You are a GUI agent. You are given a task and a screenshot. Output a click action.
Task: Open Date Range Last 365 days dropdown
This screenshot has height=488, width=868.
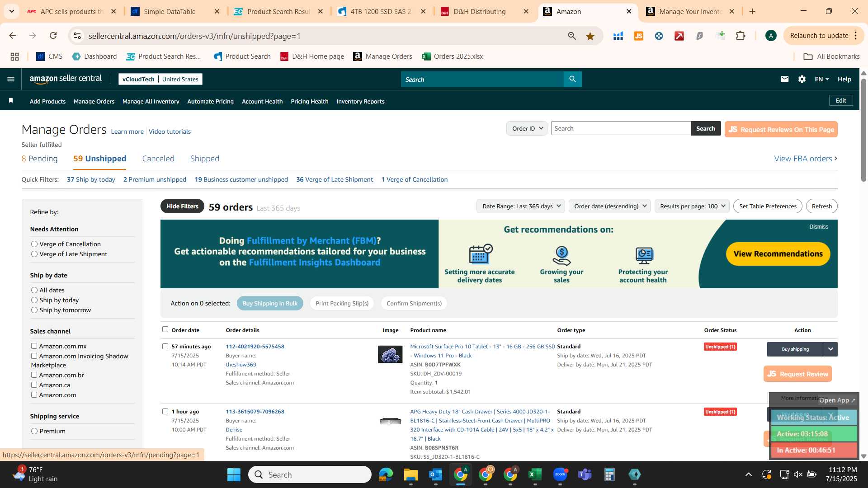[521, 206]
